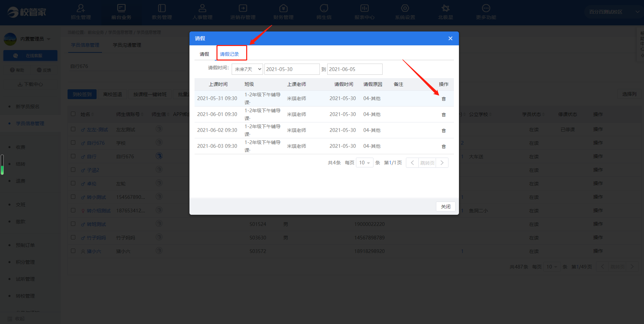This screenshot has height=324, width=644.
Task: Open 新学员报名 in the sidebar
Action: pos(28,107)
